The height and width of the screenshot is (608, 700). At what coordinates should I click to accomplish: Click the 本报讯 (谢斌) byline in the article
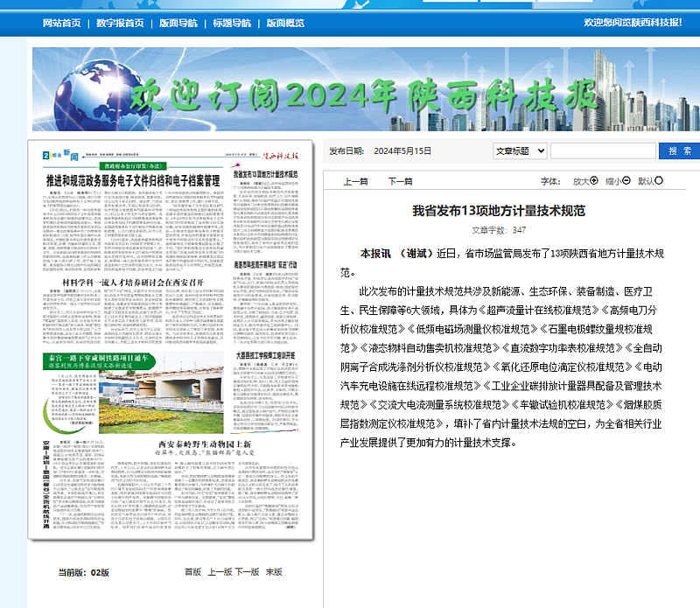point(397,254)
